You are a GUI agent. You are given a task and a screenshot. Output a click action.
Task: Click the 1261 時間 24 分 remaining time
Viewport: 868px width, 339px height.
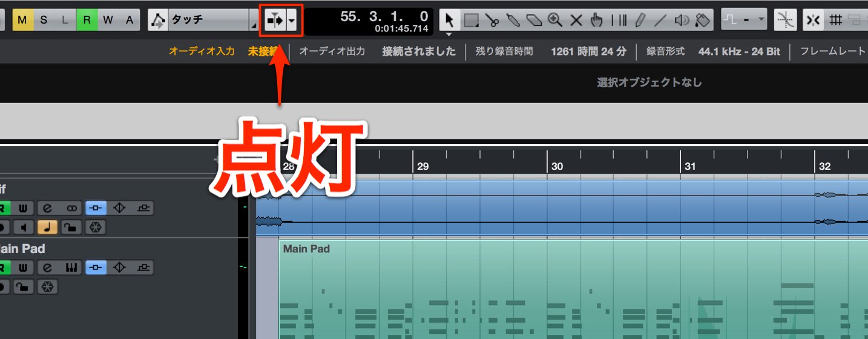pyautogui.click(x=588, y=51)
